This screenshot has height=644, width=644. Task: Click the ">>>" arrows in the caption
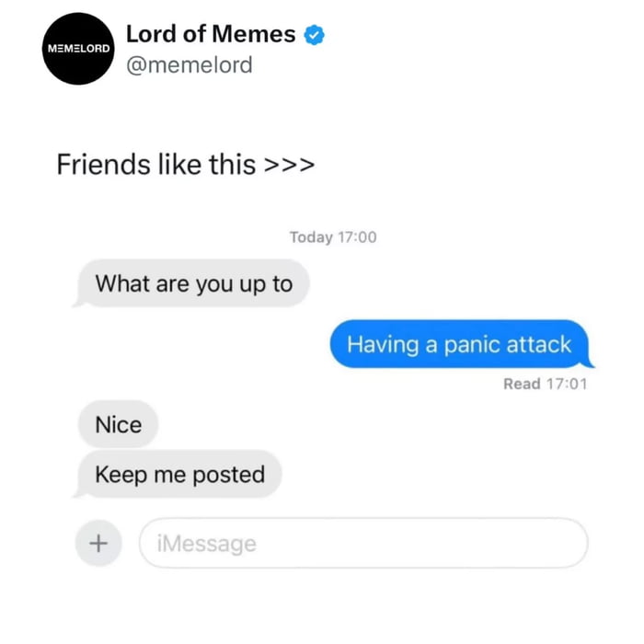[x=290, y=165]
